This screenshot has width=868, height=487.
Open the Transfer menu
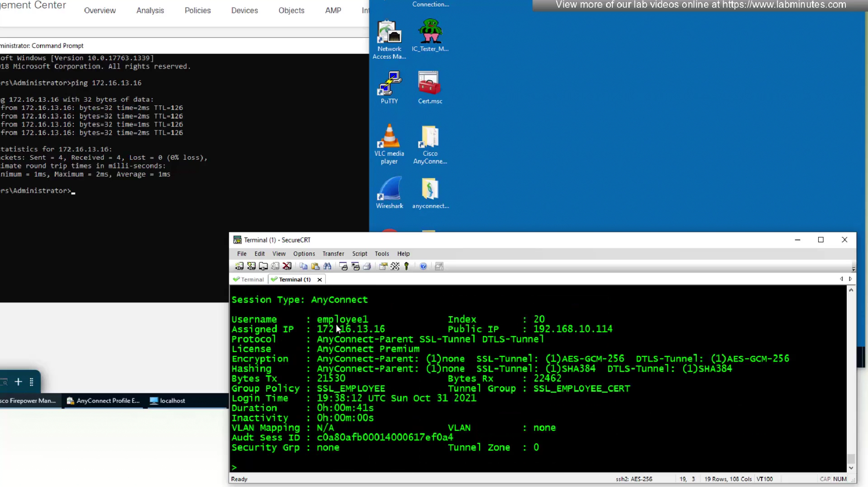(x=333, y=254)
